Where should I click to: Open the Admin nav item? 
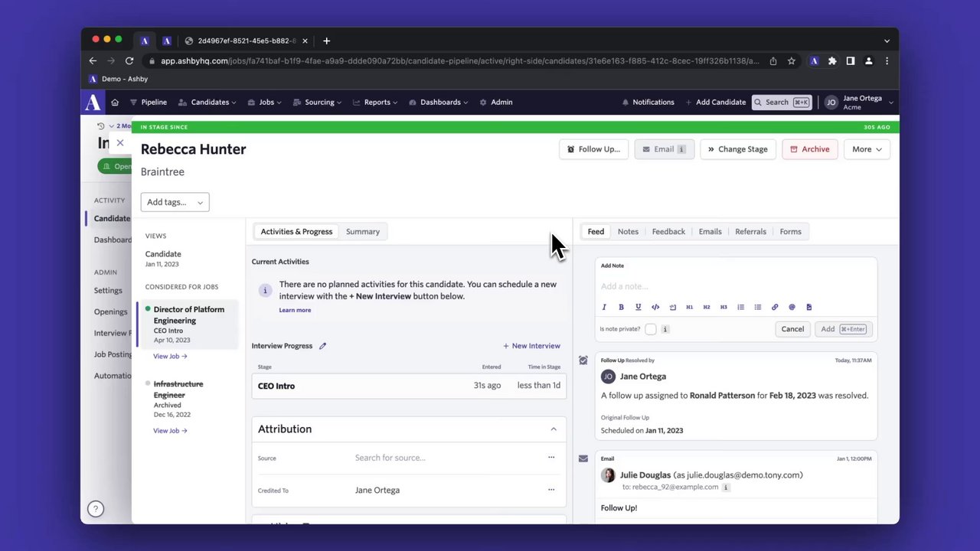(x=495, y=102)
